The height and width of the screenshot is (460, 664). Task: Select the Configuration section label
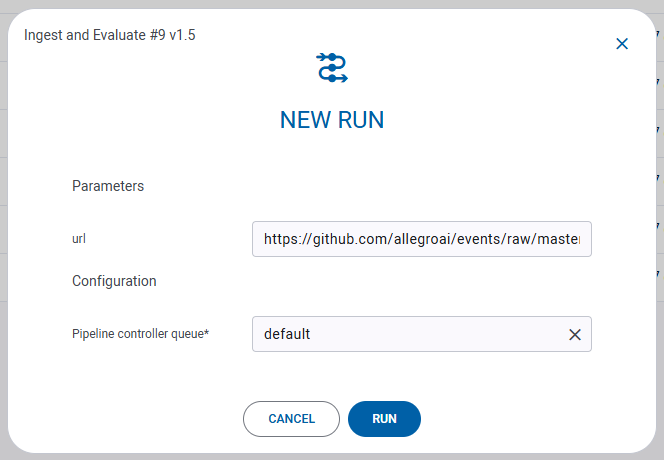(114, 281)
